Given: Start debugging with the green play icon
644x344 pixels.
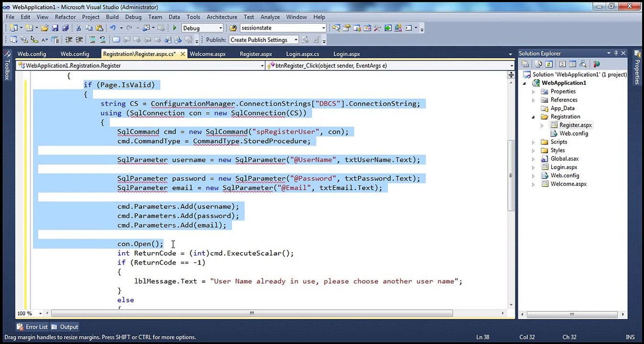Looking at the screenshot, I should pyautogui.click(x=175, y=28).
